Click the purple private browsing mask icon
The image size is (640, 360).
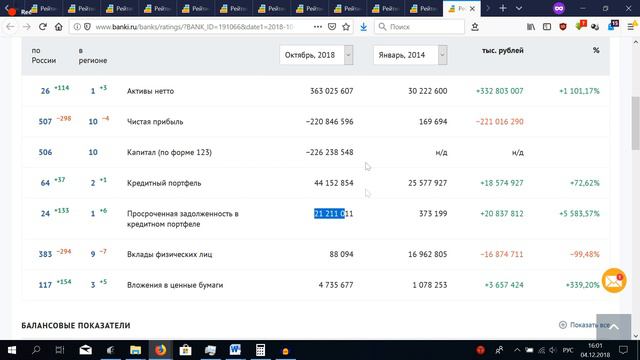tap(559, 8)
